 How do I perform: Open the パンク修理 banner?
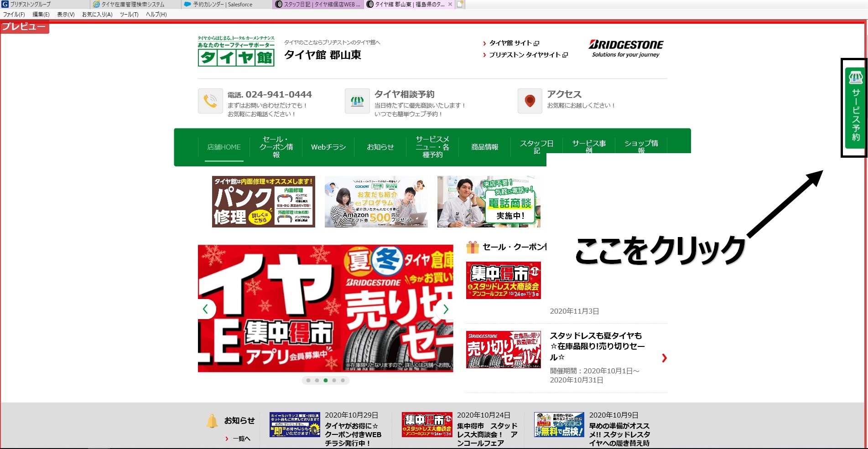(263, 202)
